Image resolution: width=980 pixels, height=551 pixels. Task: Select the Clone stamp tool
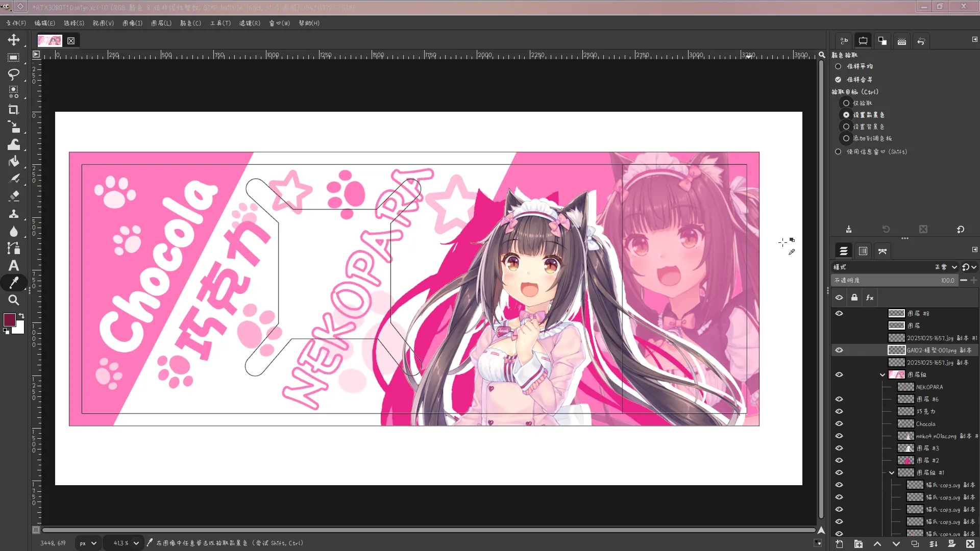(x=14, y=213)
